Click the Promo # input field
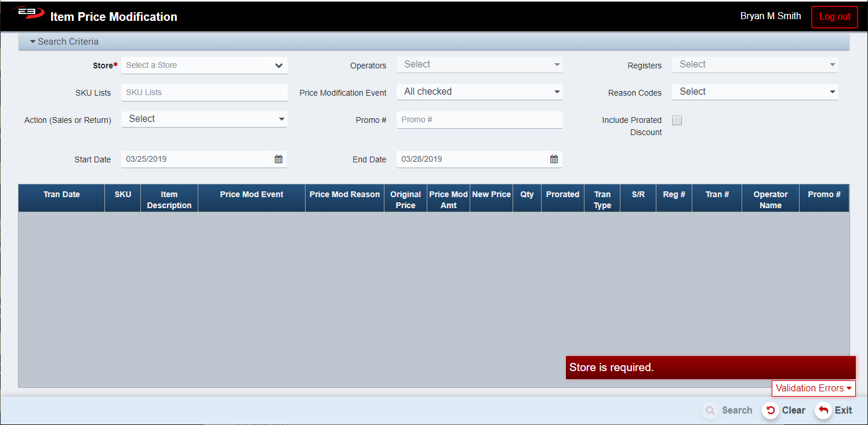The width and height of the screenshot is (868, 425). click(479, 119)
